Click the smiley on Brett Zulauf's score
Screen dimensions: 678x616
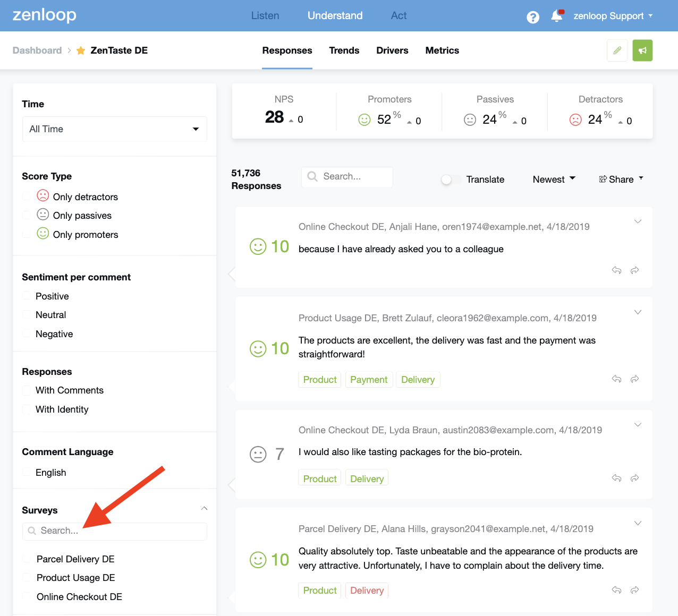tap(258, 348)
